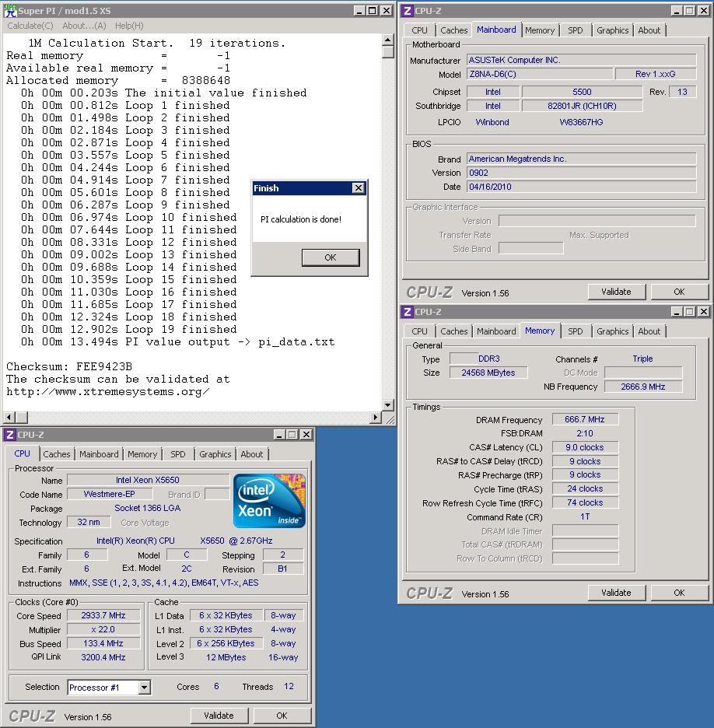Viewport: 714px width, 728px height.
Task: Switch to CPU tab in Mainboard window
Action: coord(419,30)
